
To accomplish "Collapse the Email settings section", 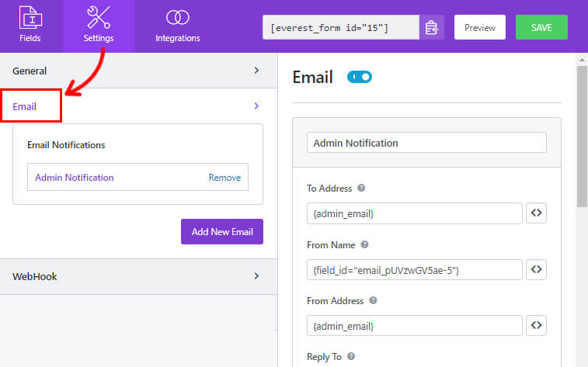I will tap(256, 106).
